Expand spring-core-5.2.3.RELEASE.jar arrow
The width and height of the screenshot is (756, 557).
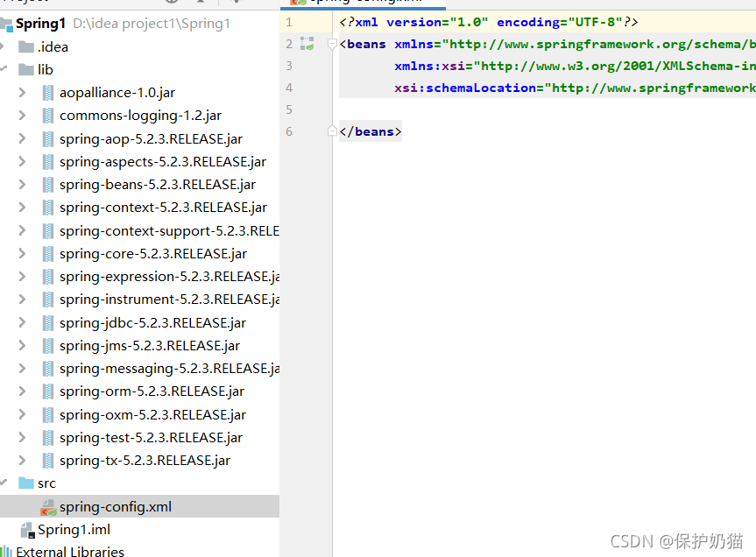point(22,253)
